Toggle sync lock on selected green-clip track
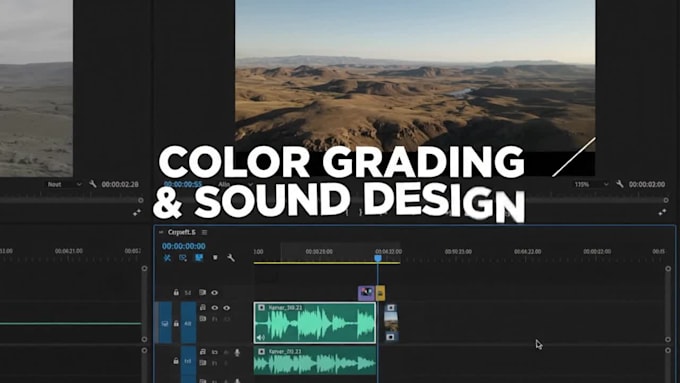This screenshot has width=680, height=383. (203, 308)
